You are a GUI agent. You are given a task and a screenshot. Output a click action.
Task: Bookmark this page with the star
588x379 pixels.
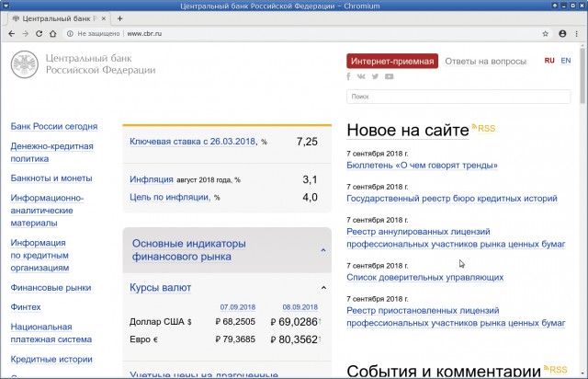tap(545, 34)
